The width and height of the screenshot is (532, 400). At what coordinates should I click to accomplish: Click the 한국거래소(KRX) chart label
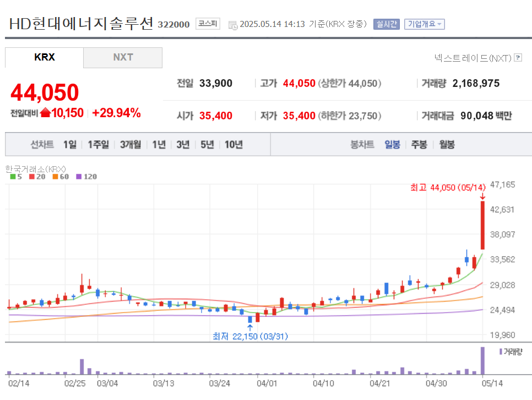click(x=36, y=169)
